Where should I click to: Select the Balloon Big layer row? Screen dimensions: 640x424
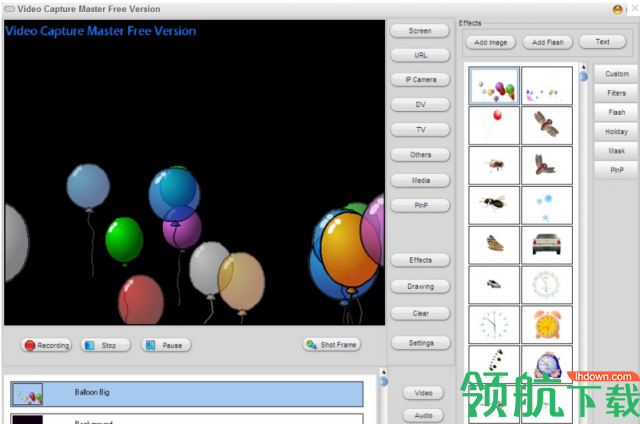(187, 394)
